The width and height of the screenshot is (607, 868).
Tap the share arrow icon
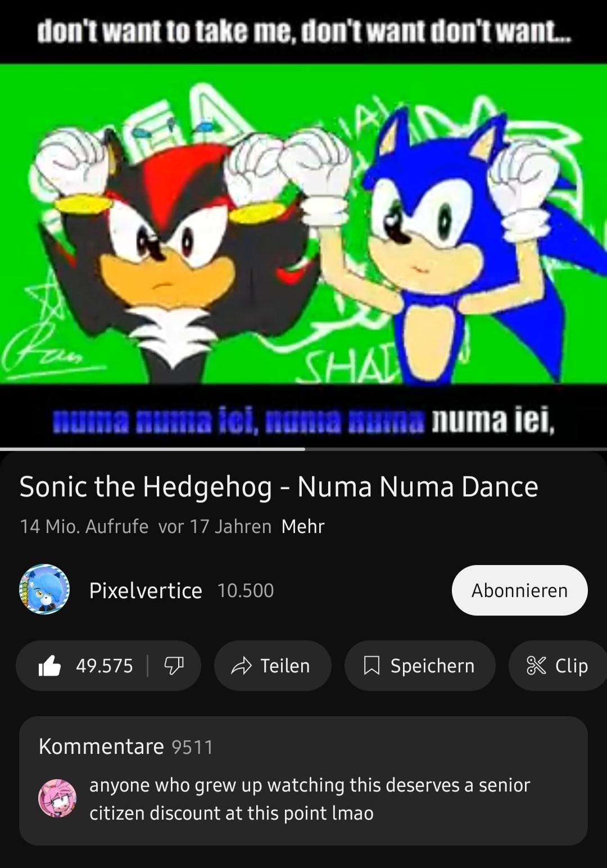tap(241, 666)
